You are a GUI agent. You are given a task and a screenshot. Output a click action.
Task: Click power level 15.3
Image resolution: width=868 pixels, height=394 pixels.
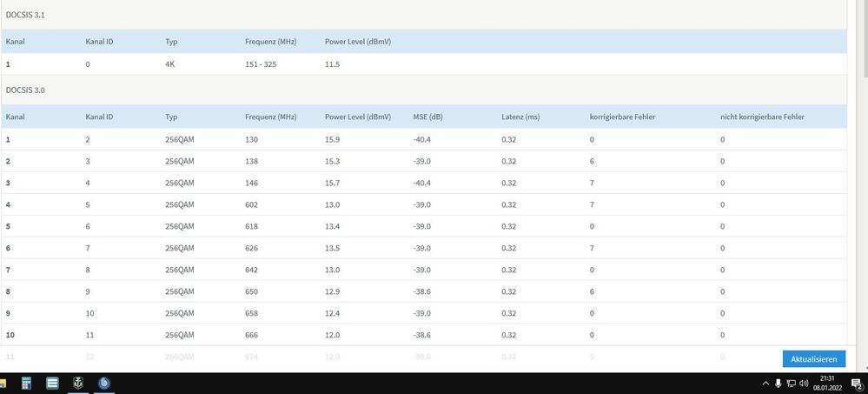332,161
